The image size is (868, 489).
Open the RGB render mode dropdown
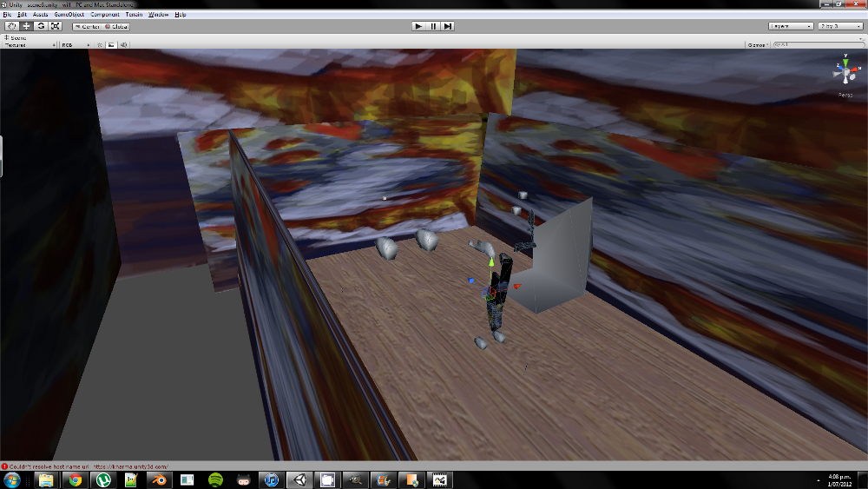(75, 44)
